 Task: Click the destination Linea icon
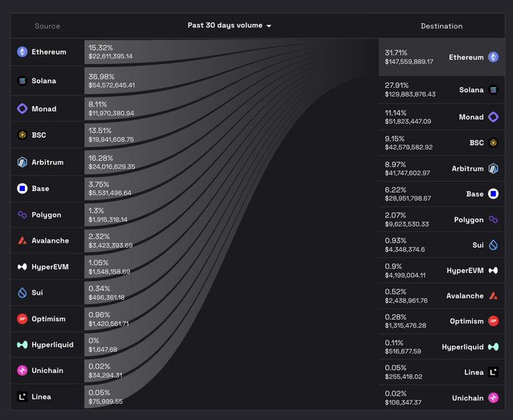pos(493,372)
